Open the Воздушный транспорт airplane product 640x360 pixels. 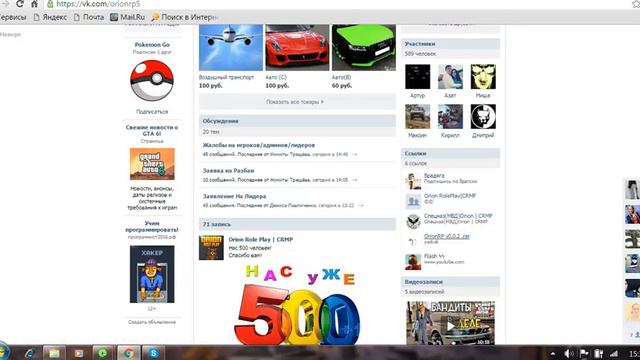click(x=231, y=47)
